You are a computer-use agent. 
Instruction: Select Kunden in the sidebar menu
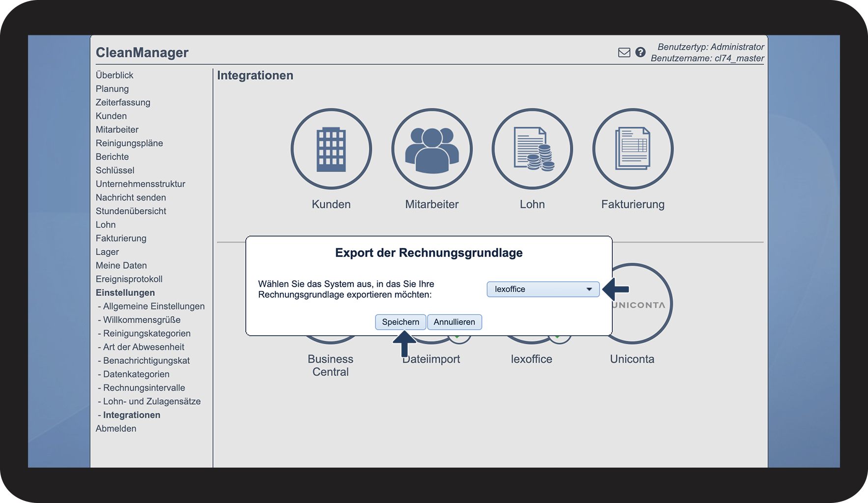click(x=111, y=116)
